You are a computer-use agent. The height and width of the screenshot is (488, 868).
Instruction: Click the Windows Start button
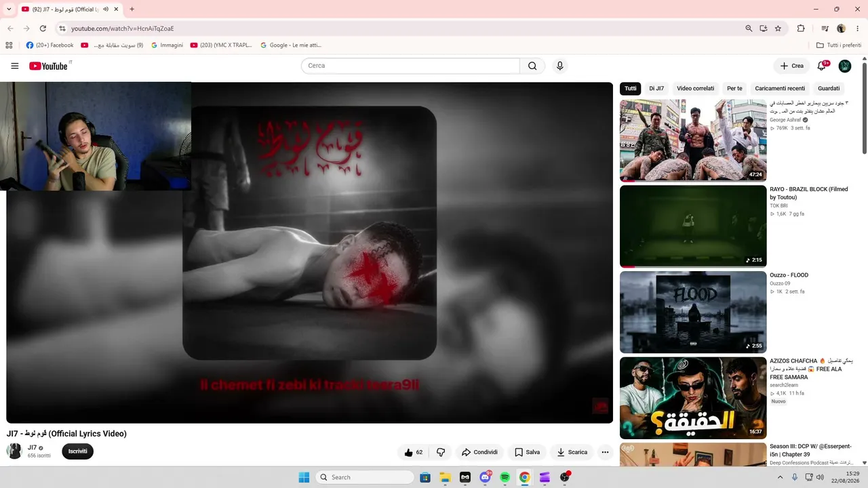pos(304,477)
